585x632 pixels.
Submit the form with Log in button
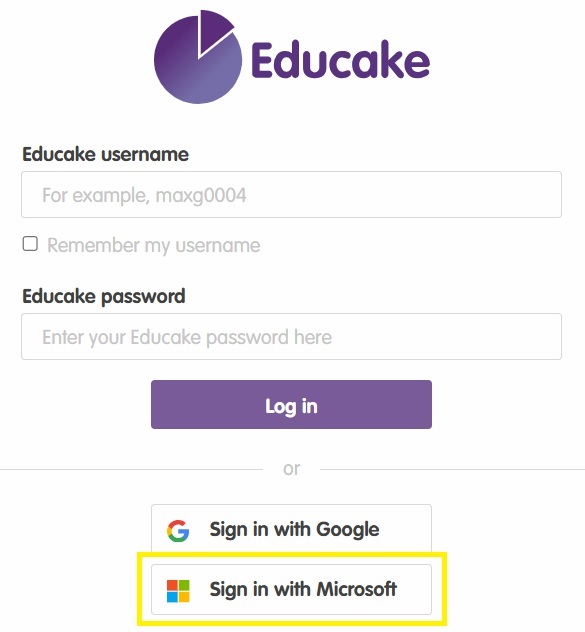[x=291, y=405]
